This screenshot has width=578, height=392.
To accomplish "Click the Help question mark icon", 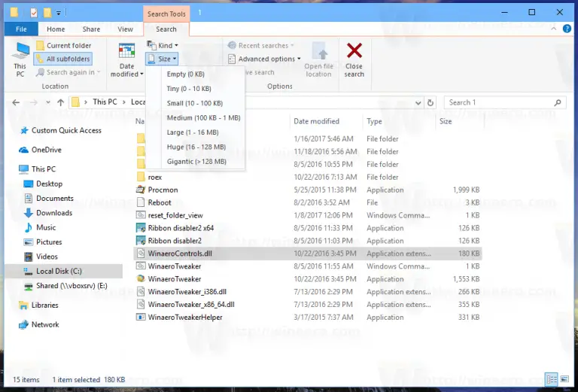I will tap(569, 29).
